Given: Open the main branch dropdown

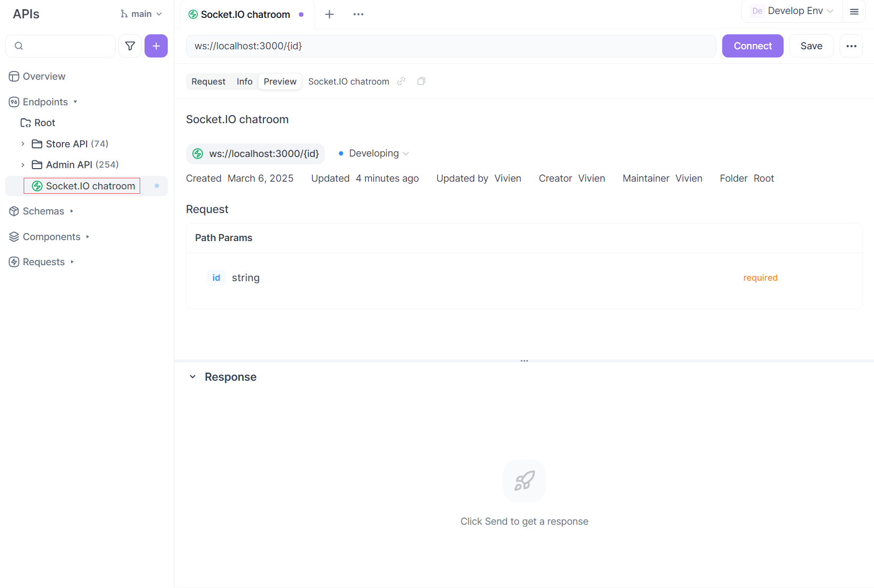Looking at the screenshot, I should (141, 14).
